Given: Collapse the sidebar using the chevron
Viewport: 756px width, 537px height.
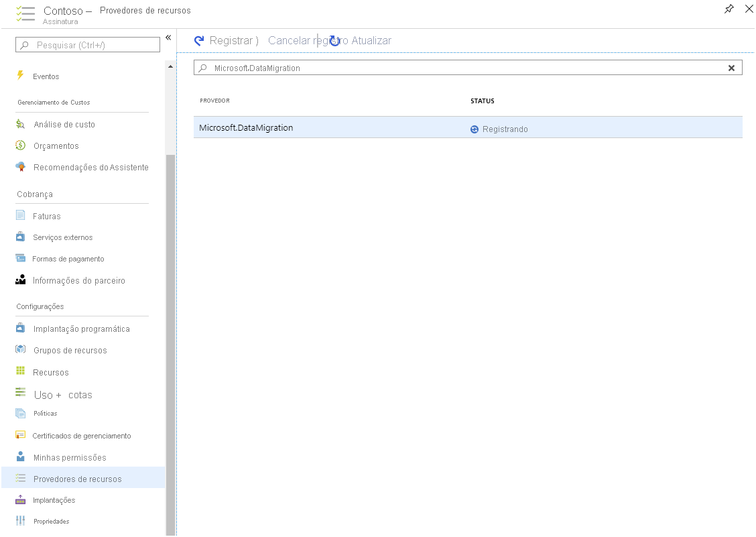Looking at the screenshot, I should (168, 38).
